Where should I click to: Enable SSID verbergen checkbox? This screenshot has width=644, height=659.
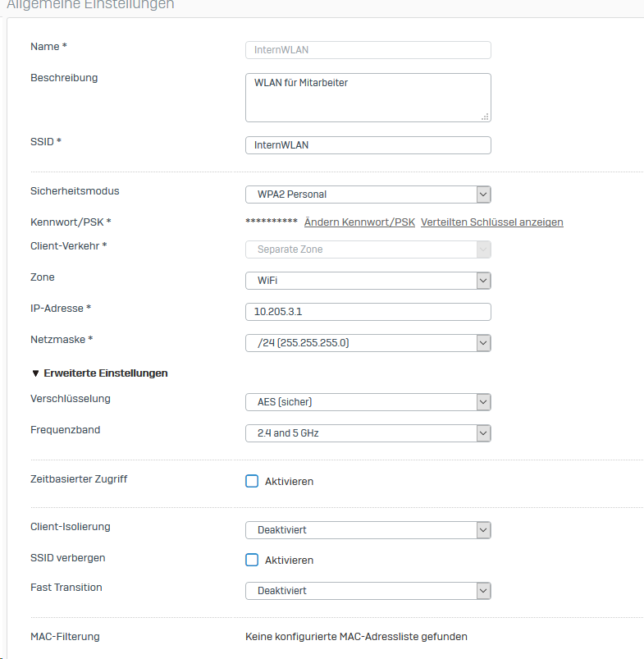(x=252, y=560)
